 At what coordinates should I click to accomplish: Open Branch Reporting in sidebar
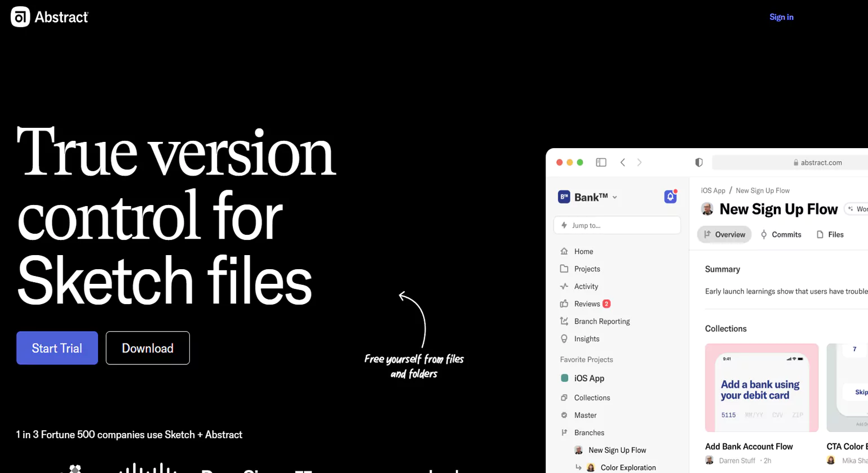tap(601, 322)
